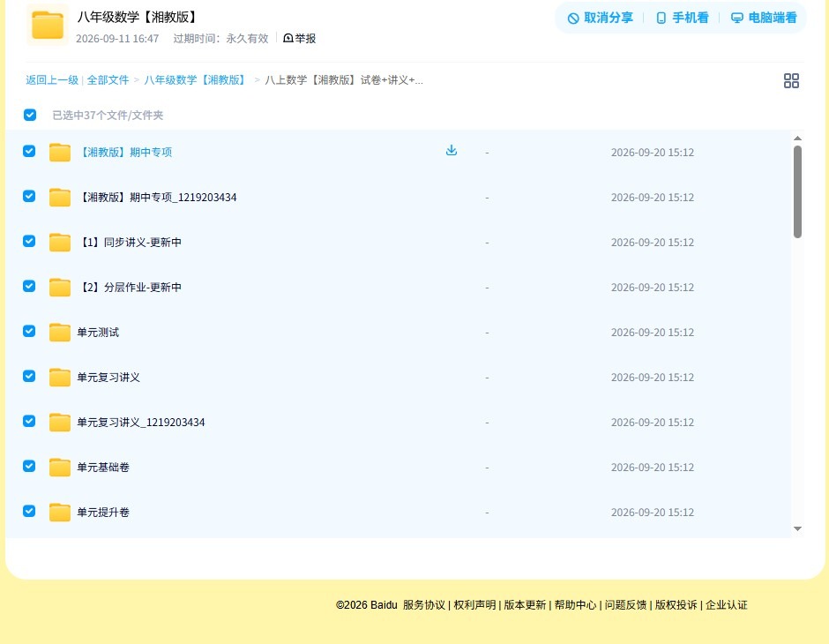Open the 权利声明 footer link
The image size is (829, 644).
coord(474,605)
